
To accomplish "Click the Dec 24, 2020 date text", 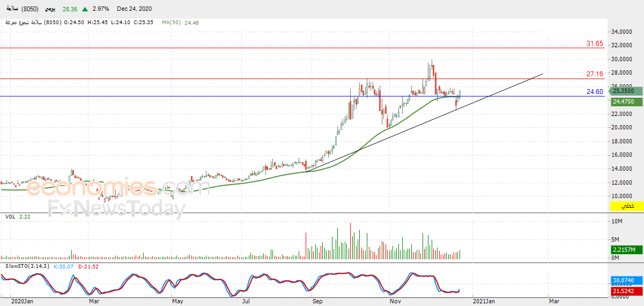I will tap(135, 9).
